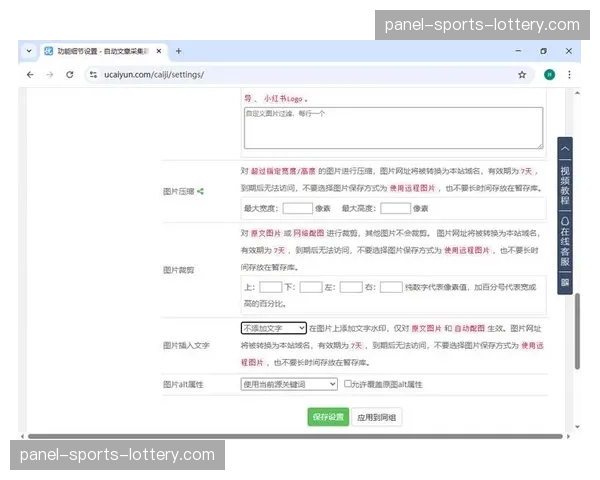Click the 小红书Logo red text
600x480 pixels.
pyautogui.click(x=284, y=99)
